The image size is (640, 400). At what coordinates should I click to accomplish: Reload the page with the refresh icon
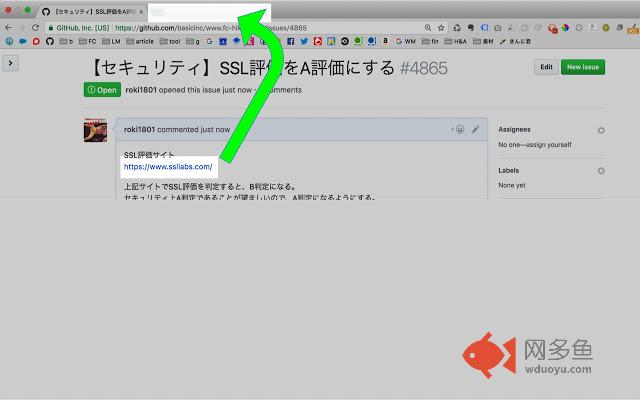pyautogui.click(x=36, y=28)
